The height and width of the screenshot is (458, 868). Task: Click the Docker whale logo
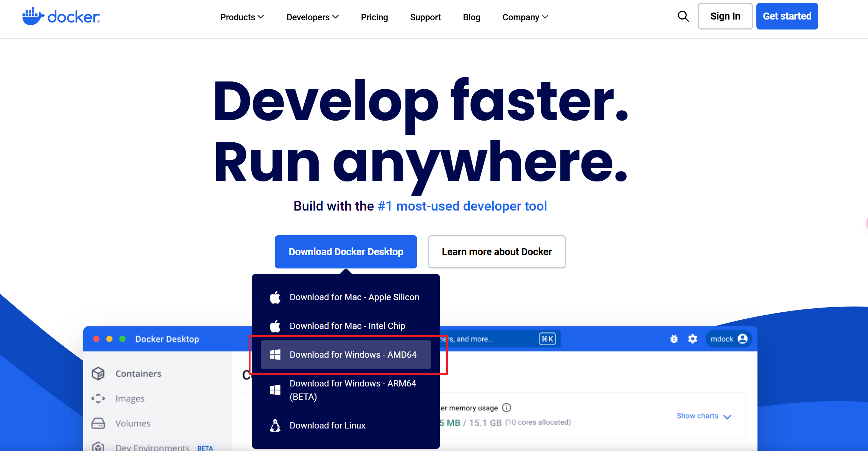click(33, 17)
